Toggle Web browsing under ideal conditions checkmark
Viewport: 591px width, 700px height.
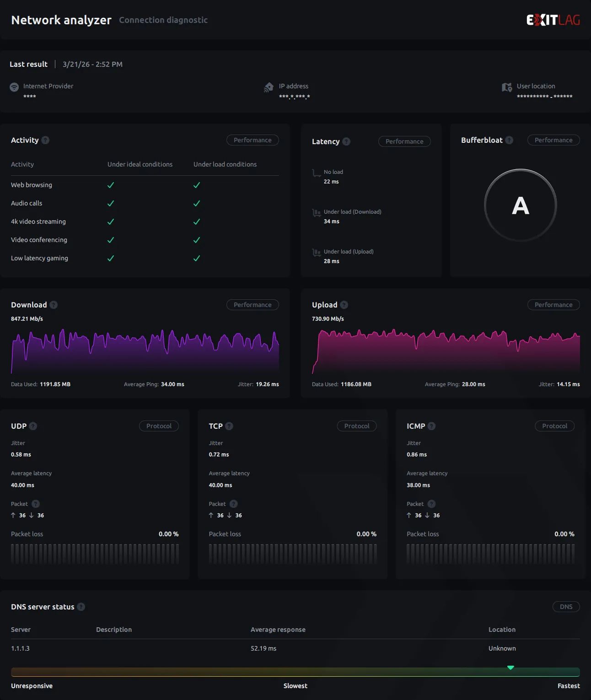pos(111,185)
